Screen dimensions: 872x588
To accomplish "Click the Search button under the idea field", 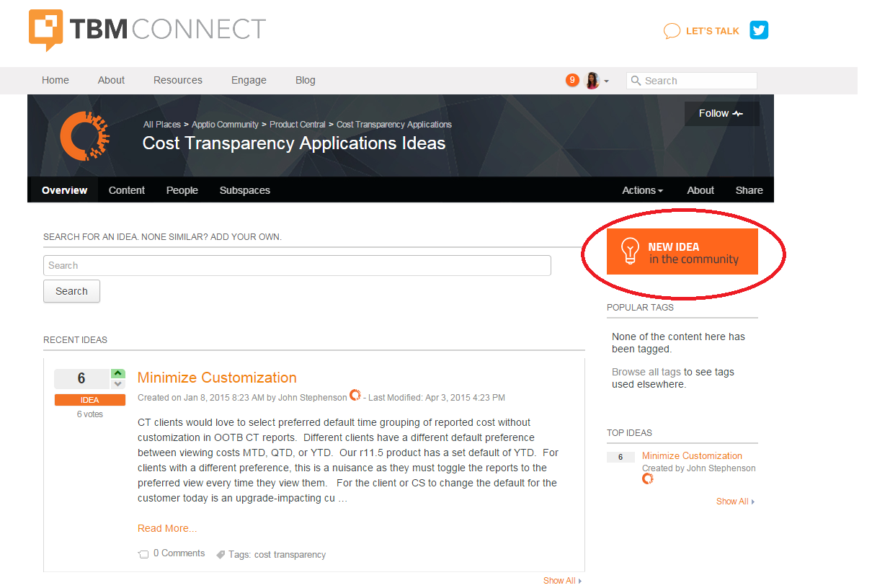I will point(71,291).
